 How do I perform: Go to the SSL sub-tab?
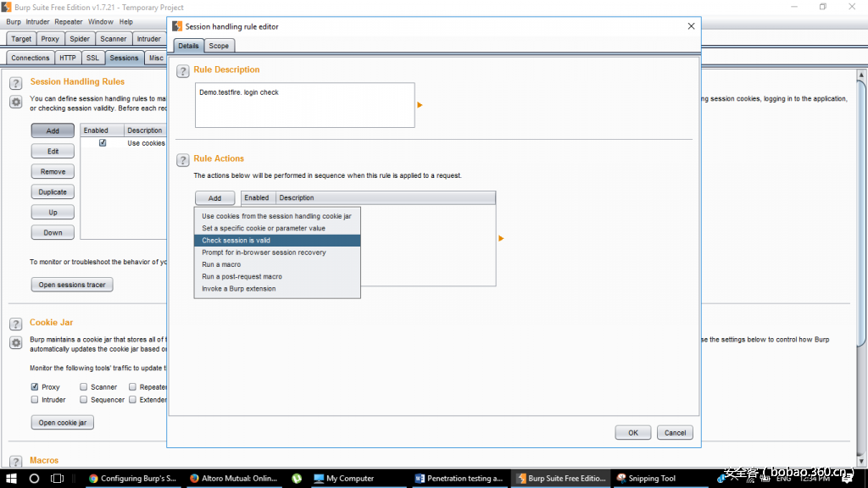(x=92, y=58)
